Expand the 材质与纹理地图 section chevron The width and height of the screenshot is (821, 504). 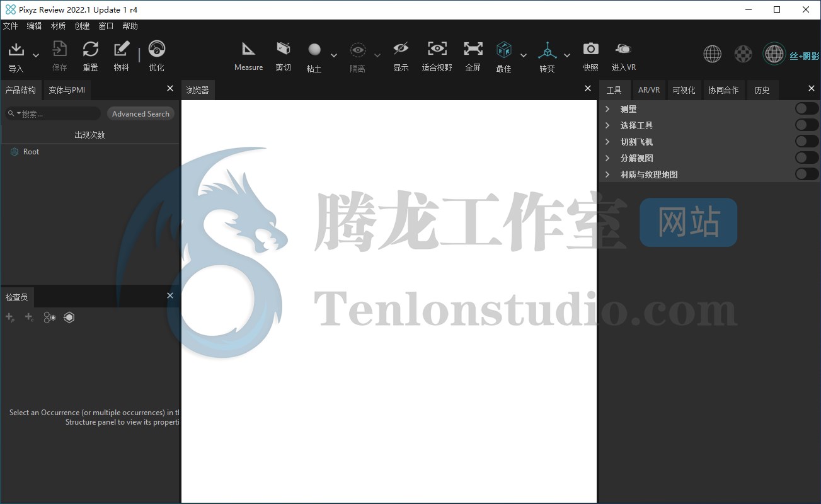point(607,175)
